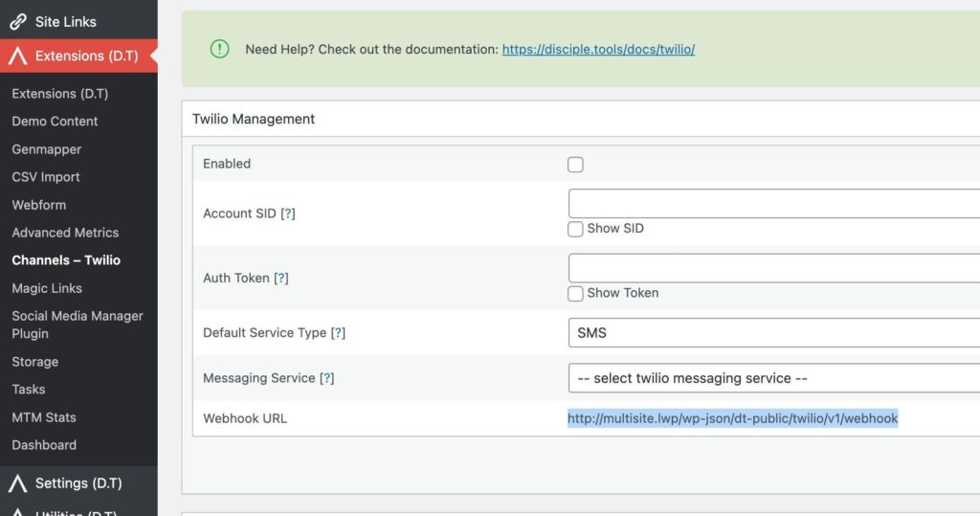Image resolution: width=980 pixels, height=516 pixels.
Task: Expand the select twilio messaging service dropdown
Action: [773, 378]
